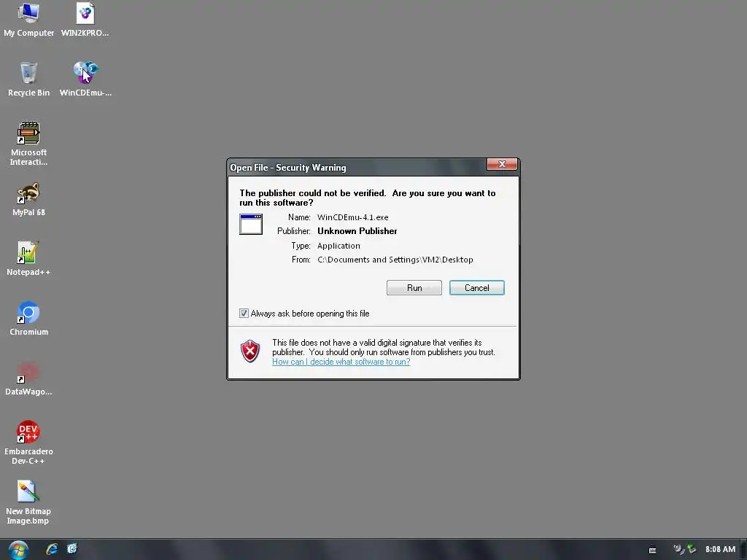
Task: Close the Security Warning dialog
Action: tap(502, 164)
